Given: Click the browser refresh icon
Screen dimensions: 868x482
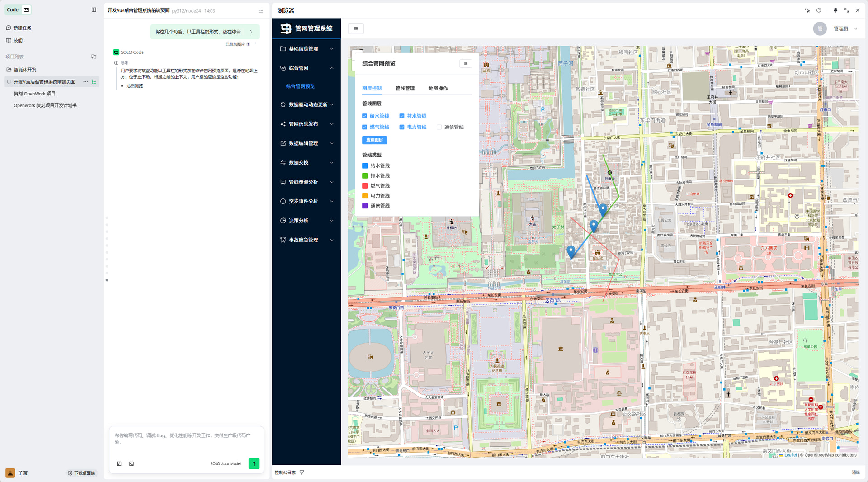Looking at the screenshot, I should tap(818, 10).
